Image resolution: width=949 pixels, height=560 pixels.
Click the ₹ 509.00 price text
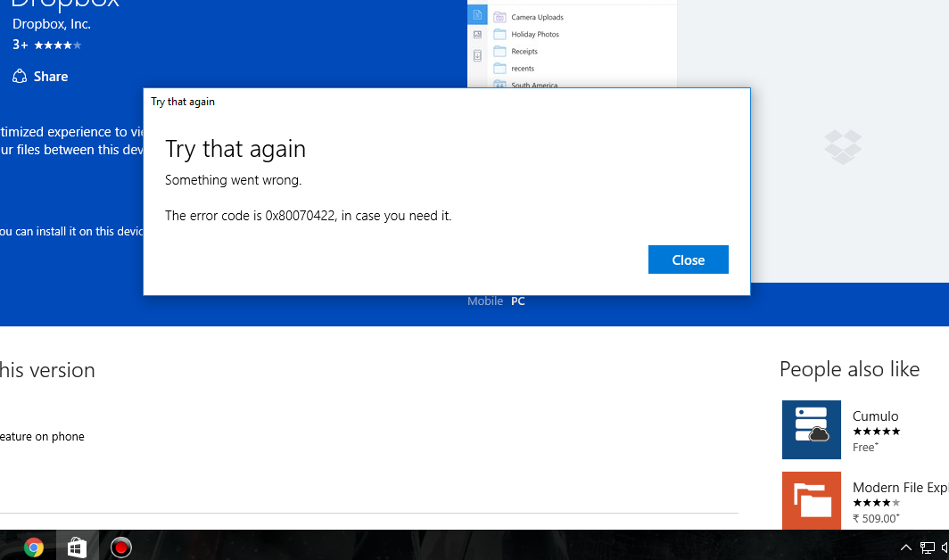click(x=876, y=518)
